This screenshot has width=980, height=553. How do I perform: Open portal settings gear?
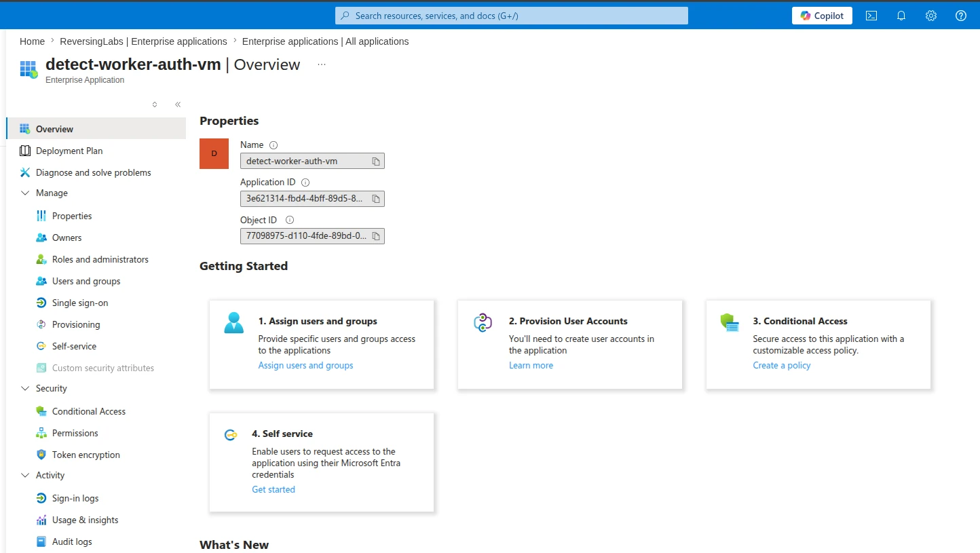tap(931, 16)
